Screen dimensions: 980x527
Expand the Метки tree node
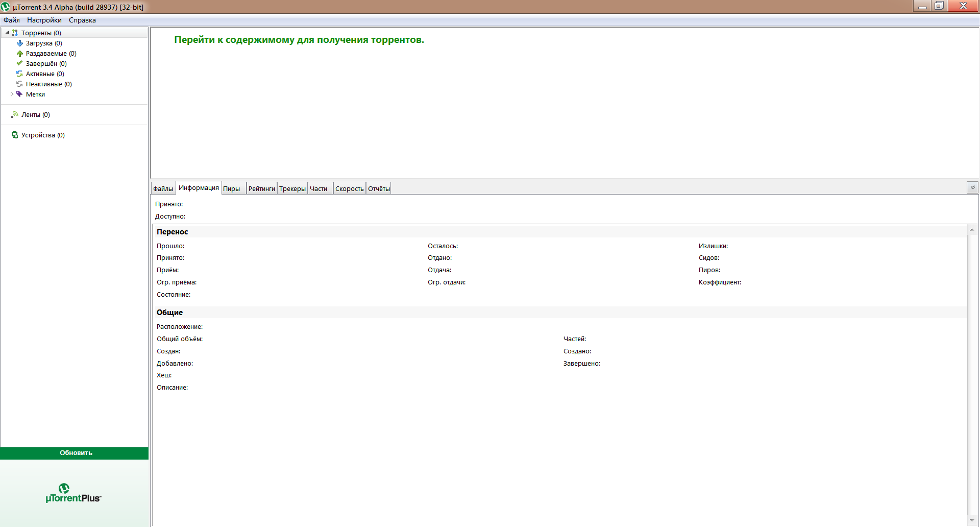click(12, 94)
